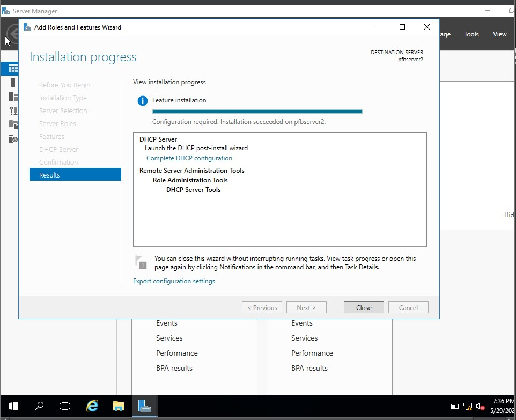Launch Internet Explorer from the taskbar

point(92,406)
